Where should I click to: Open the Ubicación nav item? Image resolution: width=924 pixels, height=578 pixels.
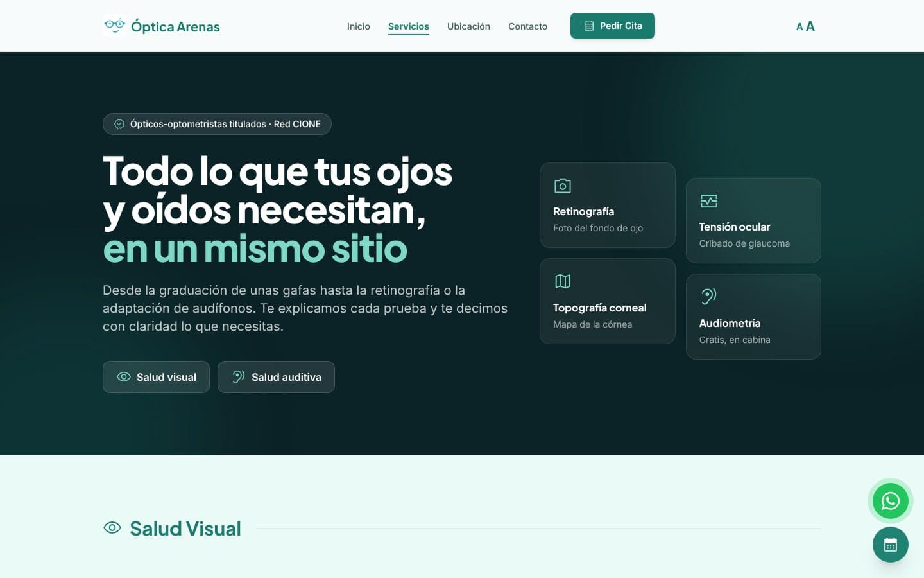tap(468, 26)
